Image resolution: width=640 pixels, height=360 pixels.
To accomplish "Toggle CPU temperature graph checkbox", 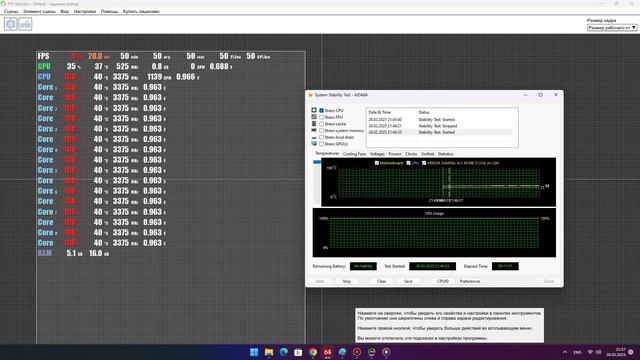I will [408, 163].
